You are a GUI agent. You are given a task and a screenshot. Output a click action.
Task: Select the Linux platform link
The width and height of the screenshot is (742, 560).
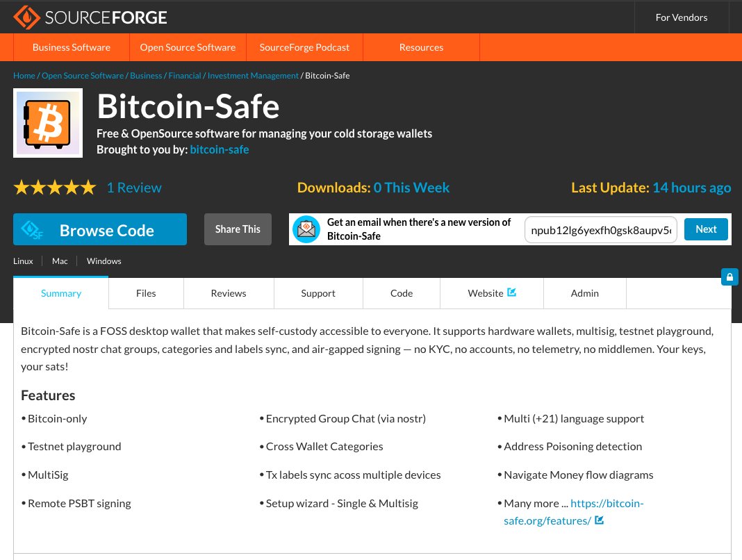[23, 261]
